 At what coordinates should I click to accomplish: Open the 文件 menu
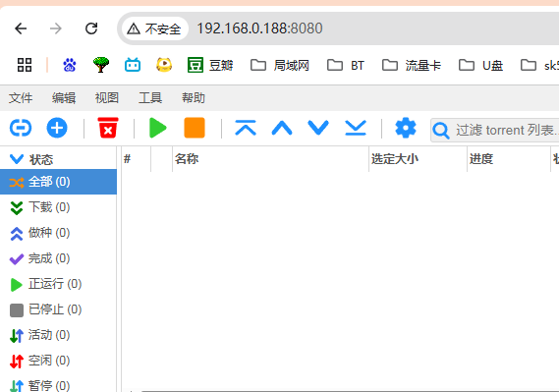click(21, 97)
